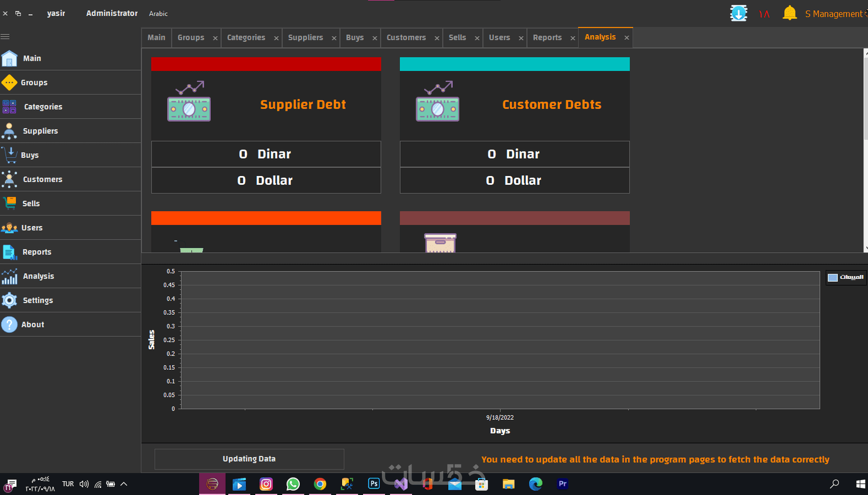The height and width of the screenshot is (495, 868).
Task: Click the Customer Debts money icon
Action: pos(438,101)
